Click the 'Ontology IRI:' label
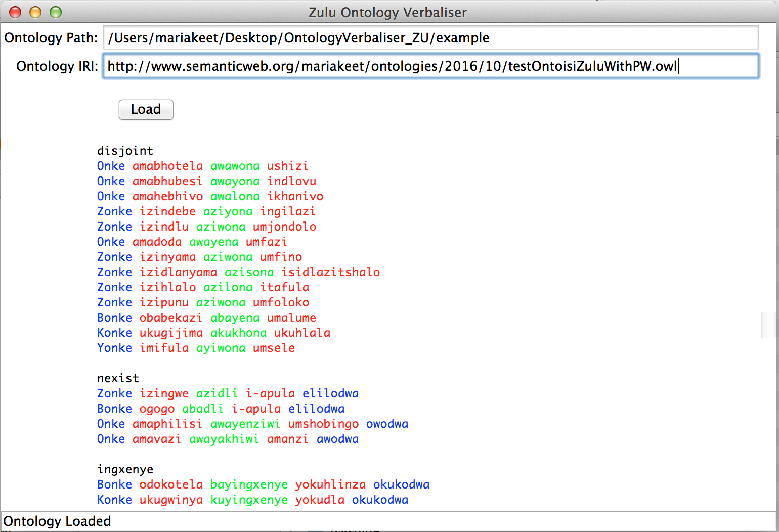Screen dimensions: 779x532 (57, 66)
